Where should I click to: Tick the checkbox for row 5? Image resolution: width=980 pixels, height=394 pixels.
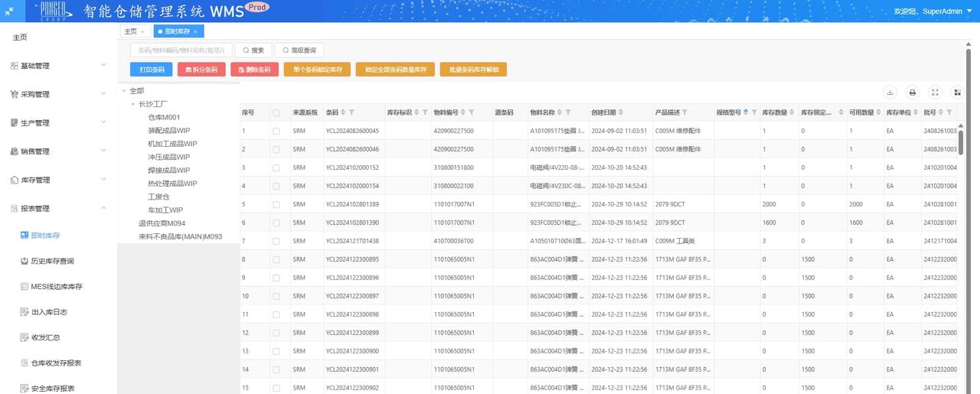(276, 204)
